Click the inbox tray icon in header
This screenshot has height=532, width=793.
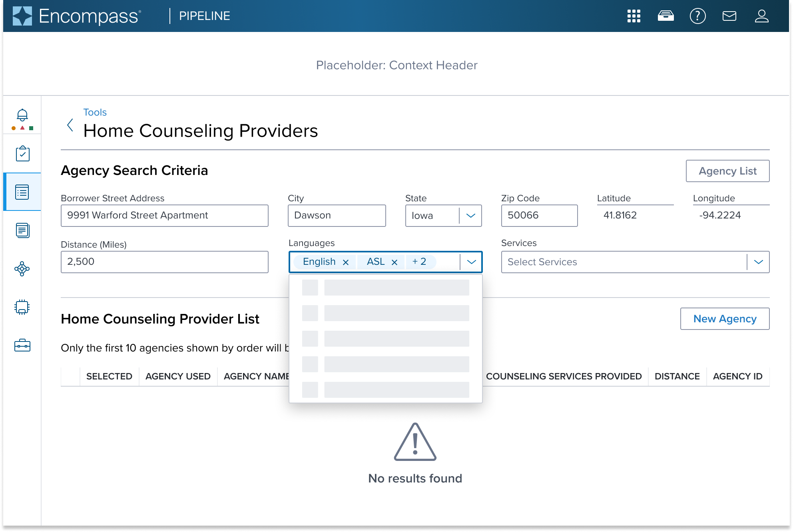coord(665,16)
